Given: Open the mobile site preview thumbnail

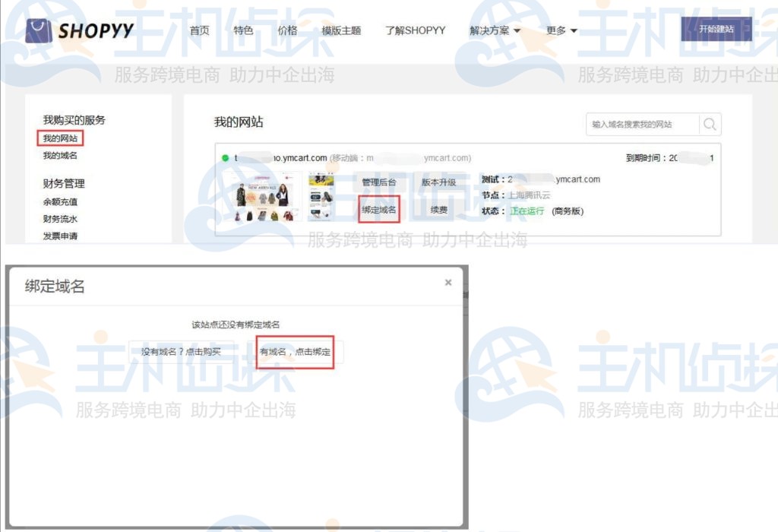Looking at the screenshot, I should [321, 197].
